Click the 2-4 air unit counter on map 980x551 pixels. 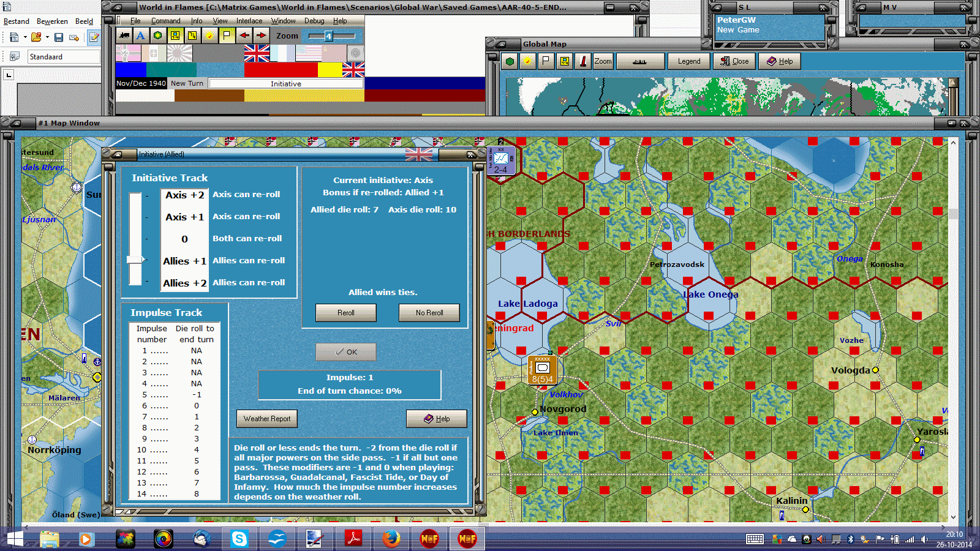point(501,160)
